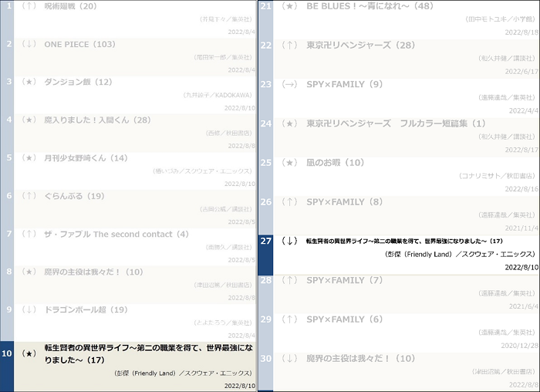This screenshot has height=392, width=540.
Task: Click 魔入りました！入間くん（28）title
Action: (97, 120)
